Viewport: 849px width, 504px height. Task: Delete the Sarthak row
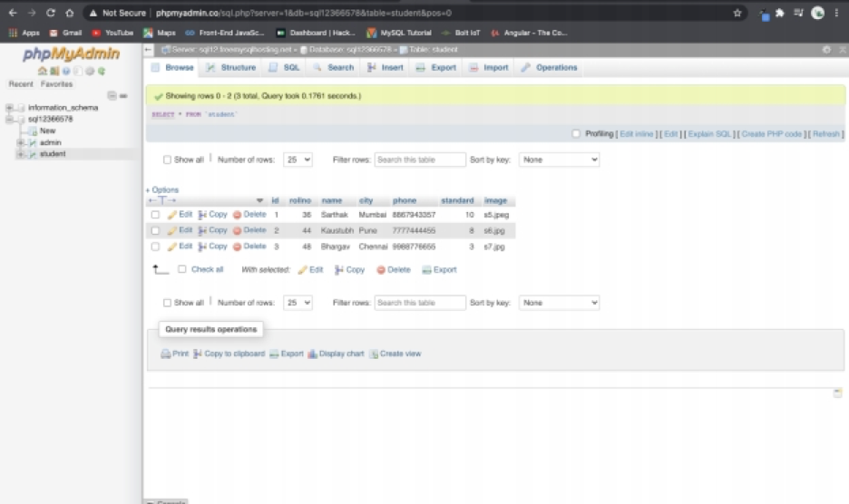click(249, 215)
